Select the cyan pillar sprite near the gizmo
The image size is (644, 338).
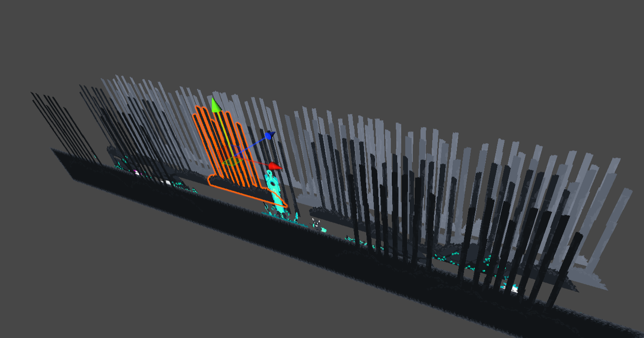point(275,190)
